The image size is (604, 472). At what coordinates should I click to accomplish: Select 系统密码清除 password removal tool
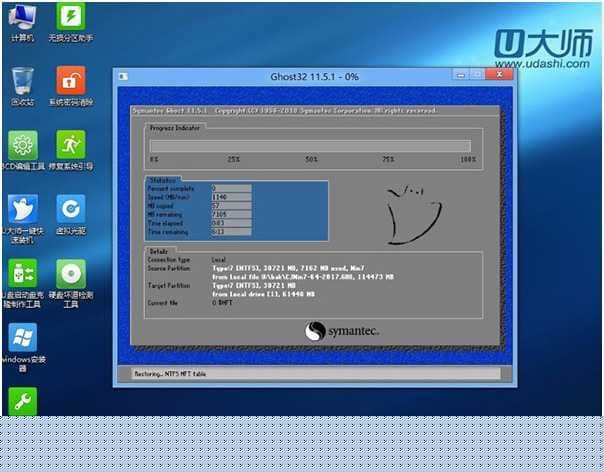click(x=70, y=81)
